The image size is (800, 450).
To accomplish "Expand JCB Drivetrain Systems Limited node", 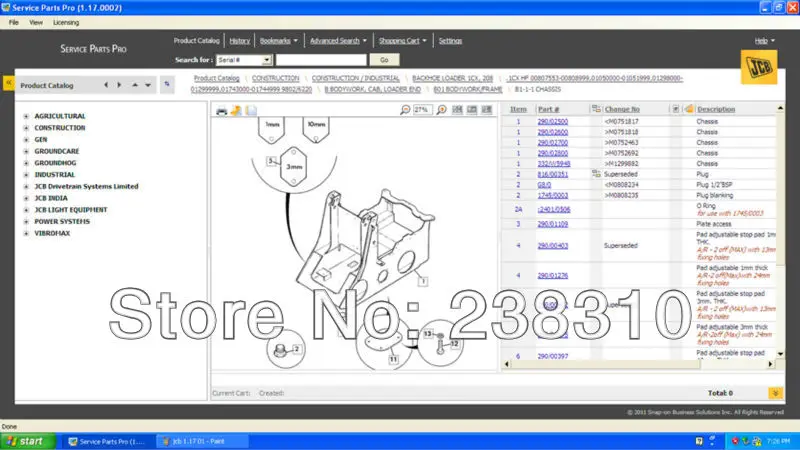I will (x=26, y=187).
